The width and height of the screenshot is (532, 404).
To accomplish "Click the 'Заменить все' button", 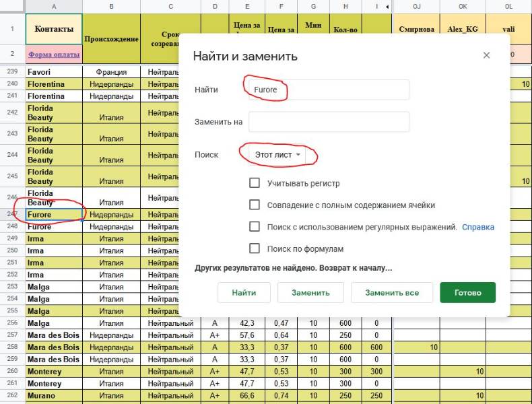I will (391, 293).
